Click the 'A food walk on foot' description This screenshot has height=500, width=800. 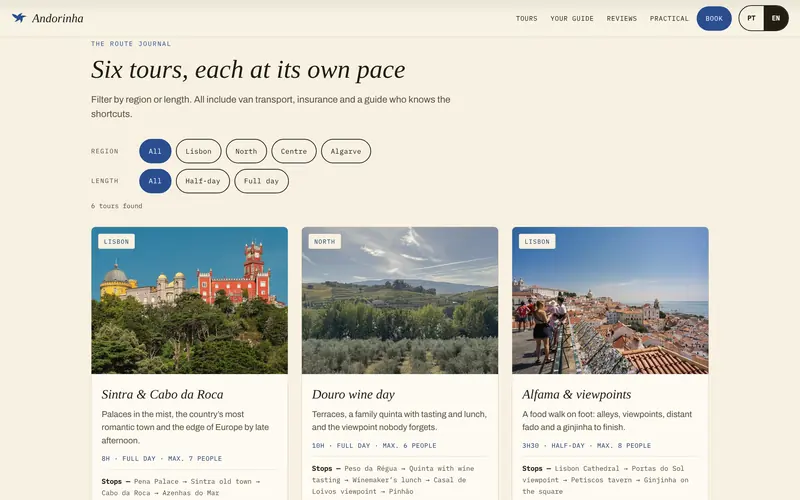pos(607,420)
